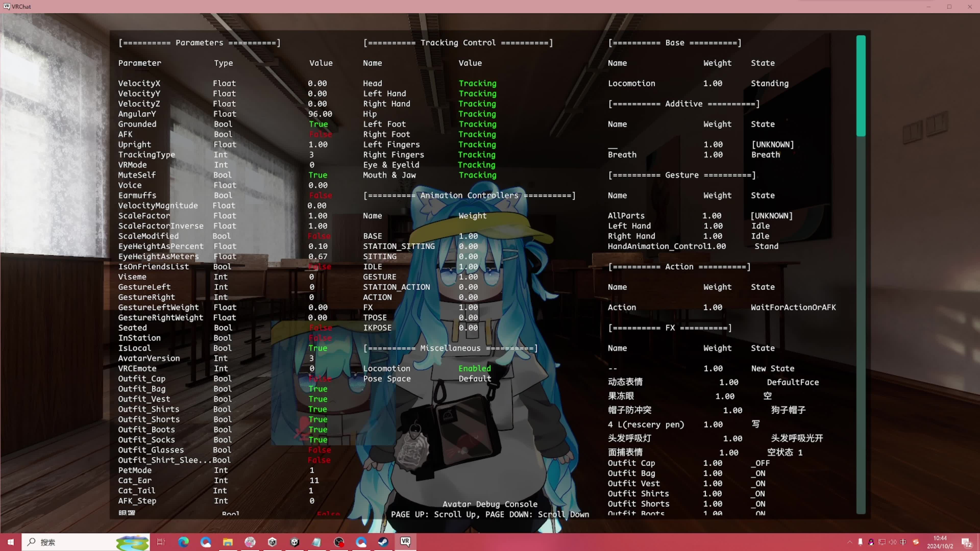Launch Microsoft Edge from the taskbar
The height and width of the screenshot is (551, 980).
[183, 542]
